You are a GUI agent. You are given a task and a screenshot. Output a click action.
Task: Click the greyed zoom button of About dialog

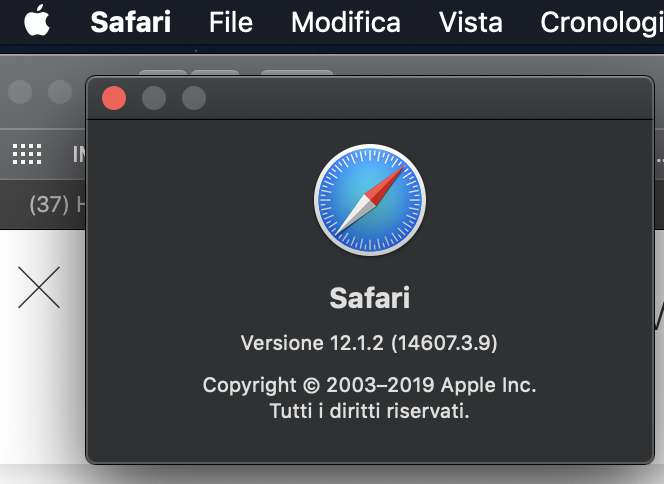pyautogui.click(x=194, y=98)
